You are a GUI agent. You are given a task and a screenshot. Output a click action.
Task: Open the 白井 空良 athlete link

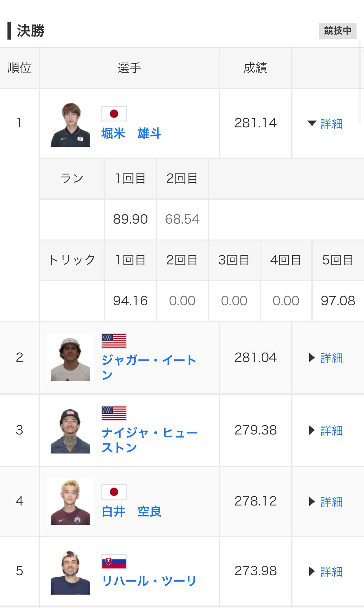(x=131, y=511)
